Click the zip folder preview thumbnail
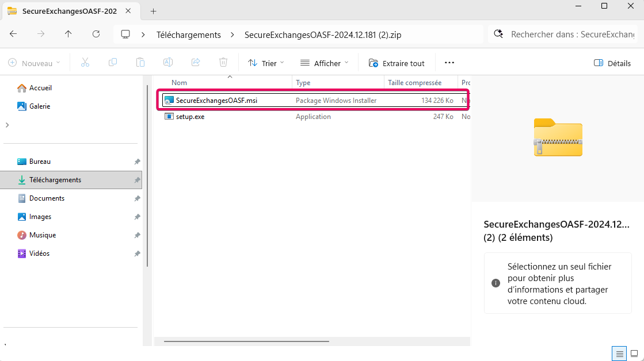Screen dimensions: 644x361 coord(558,137)
